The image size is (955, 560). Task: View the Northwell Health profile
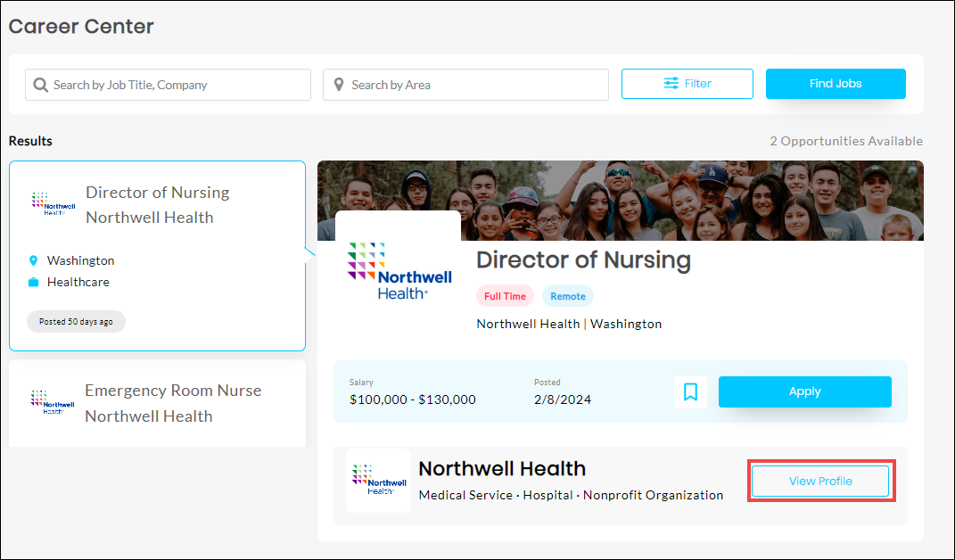[820, 482]
